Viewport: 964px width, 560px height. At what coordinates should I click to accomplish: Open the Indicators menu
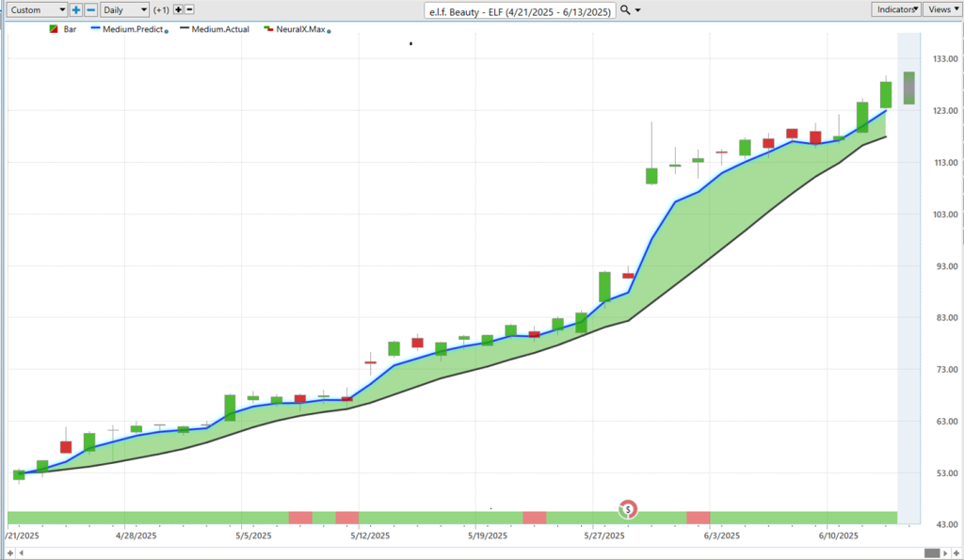(896, 9)
